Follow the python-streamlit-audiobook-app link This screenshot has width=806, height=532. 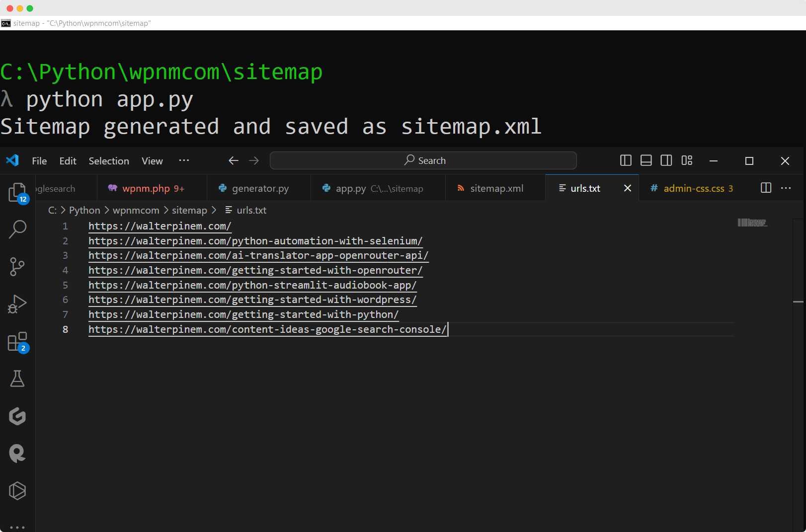pos(252,285)
